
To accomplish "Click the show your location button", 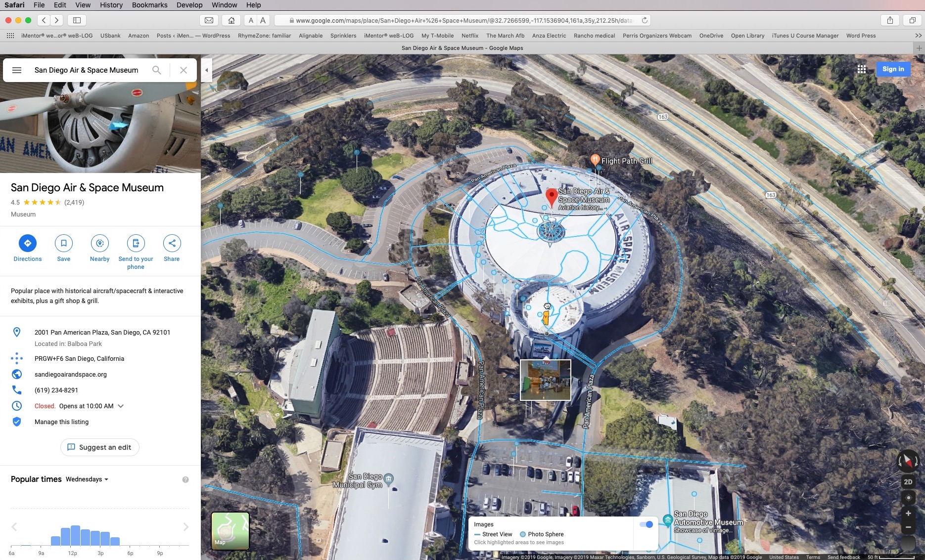I will click(908, 498).
